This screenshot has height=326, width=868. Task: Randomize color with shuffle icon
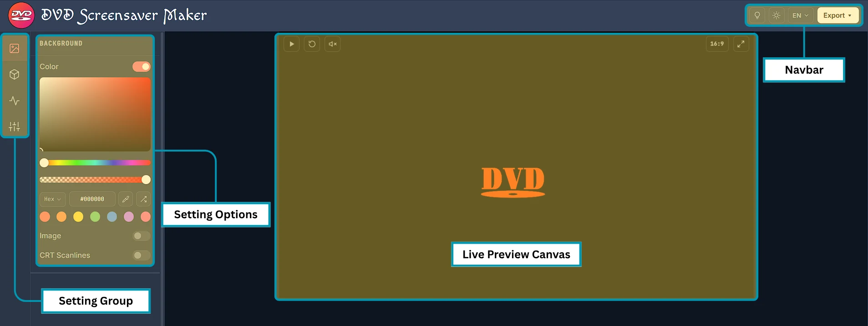[143, 199]
